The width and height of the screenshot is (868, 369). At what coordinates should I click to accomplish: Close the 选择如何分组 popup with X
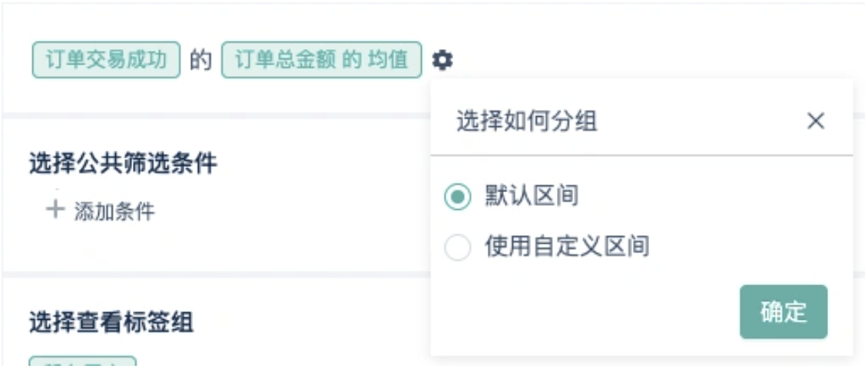[816, 121]
